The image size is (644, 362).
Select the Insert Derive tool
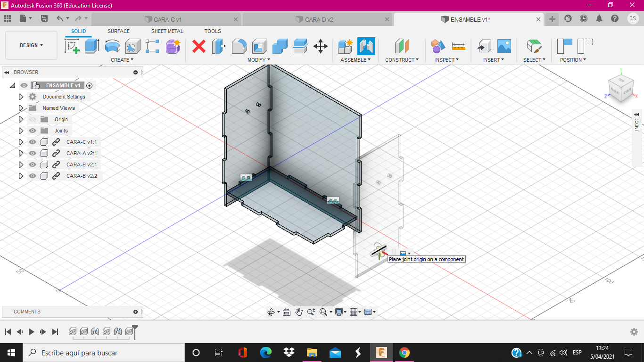point(484,46)
